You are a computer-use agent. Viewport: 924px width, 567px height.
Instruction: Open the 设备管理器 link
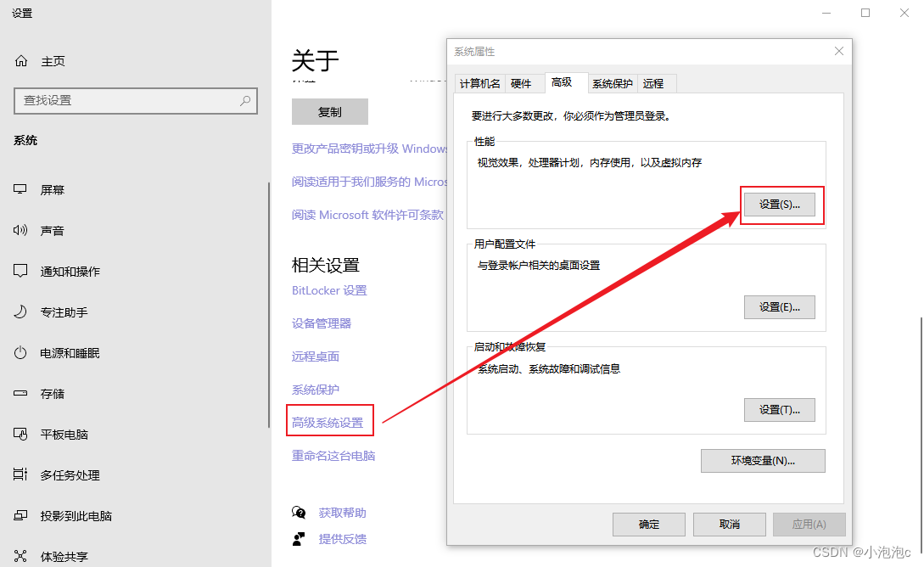coord(322,323)
